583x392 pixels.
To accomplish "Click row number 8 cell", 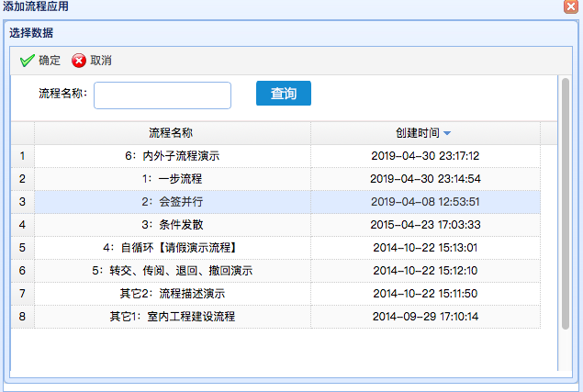I will [x=23, y=317].
